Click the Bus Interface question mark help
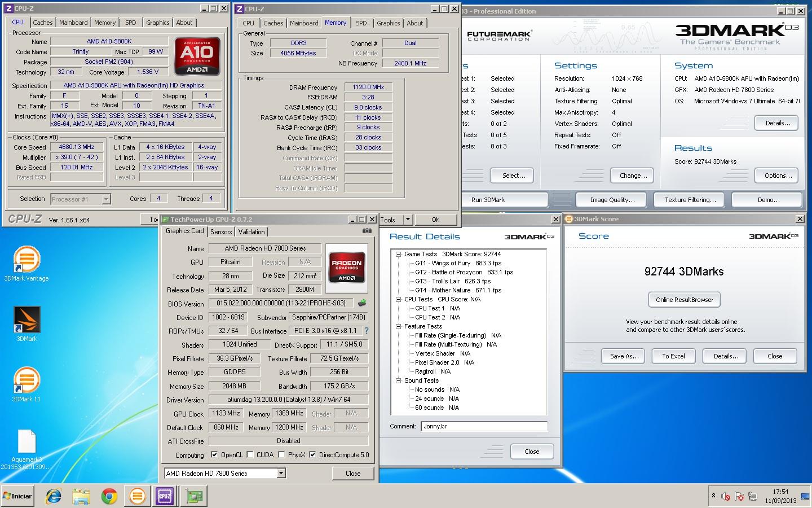This screenshot has width=812, height=508. pos(366,331)
